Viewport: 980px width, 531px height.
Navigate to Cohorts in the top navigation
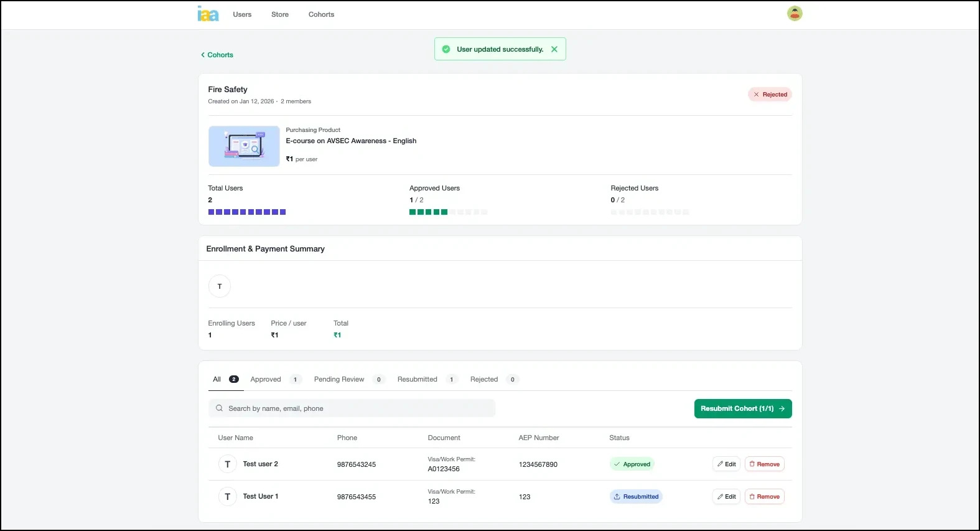[x=321, y=14]
